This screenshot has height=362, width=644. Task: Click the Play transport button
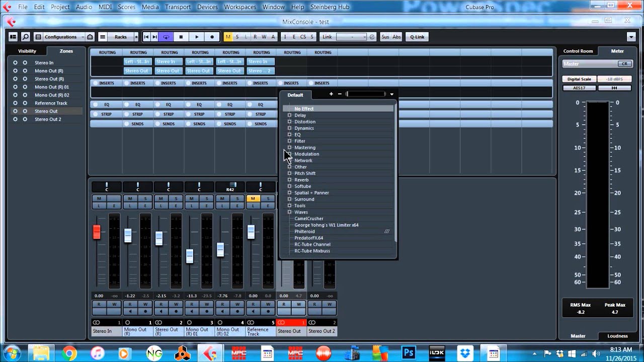click(197, 37)
